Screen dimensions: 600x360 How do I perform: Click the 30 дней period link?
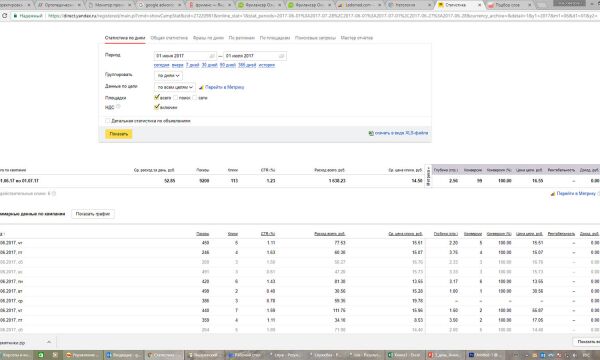tap(209, 65)
